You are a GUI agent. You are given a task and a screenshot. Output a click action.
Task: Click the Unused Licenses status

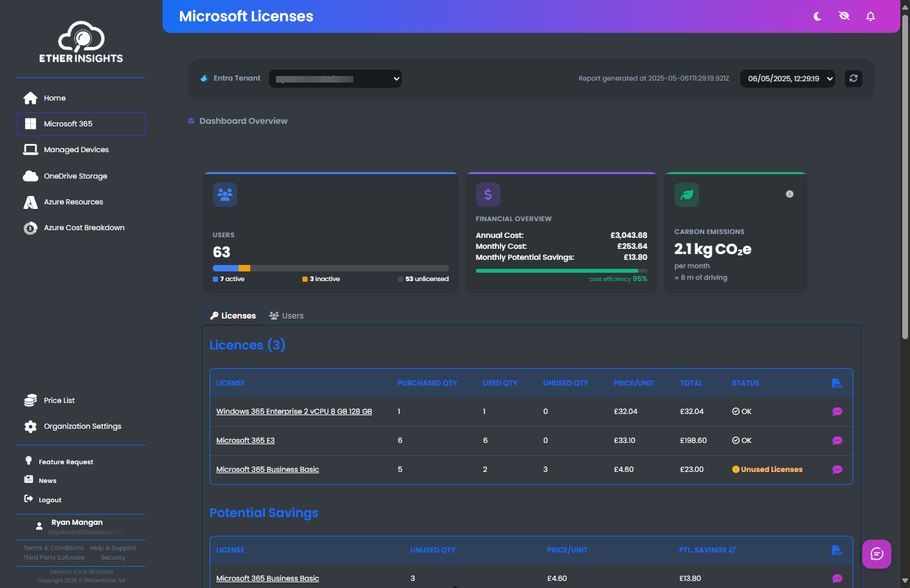pos(767,469)
